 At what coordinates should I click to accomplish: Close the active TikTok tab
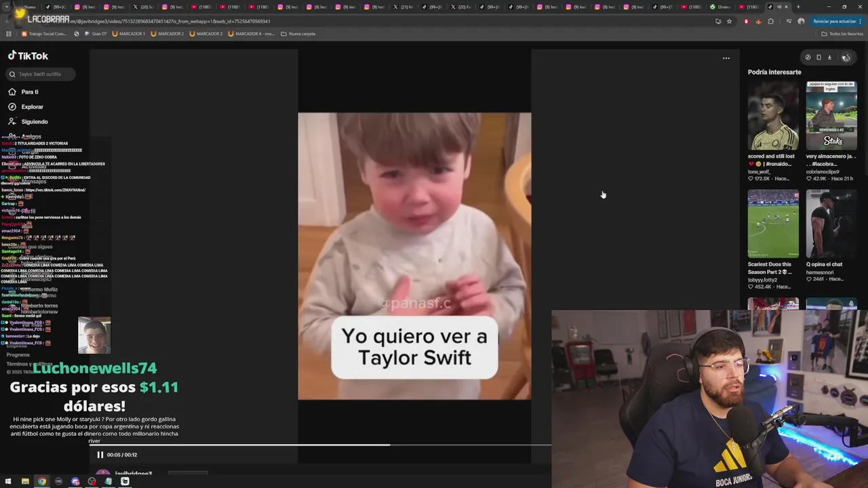(x=786, y=7)
